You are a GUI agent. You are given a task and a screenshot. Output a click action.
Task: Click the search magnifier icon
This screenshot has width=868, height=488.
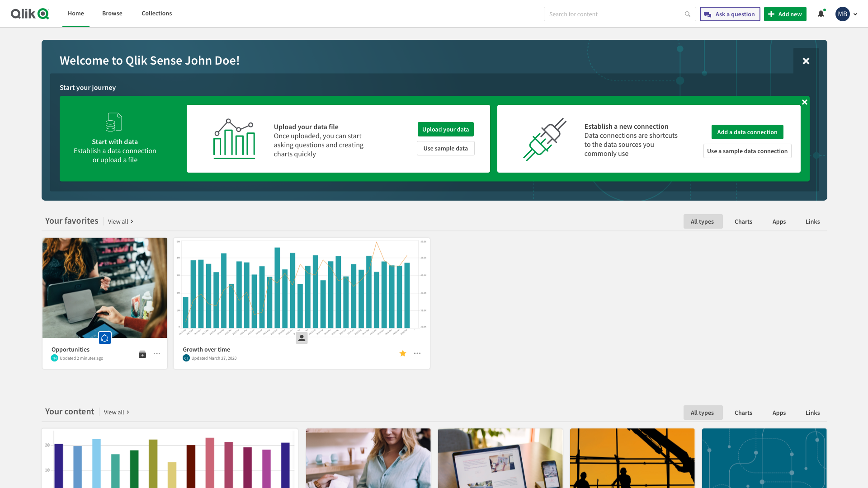click(688, 14)
